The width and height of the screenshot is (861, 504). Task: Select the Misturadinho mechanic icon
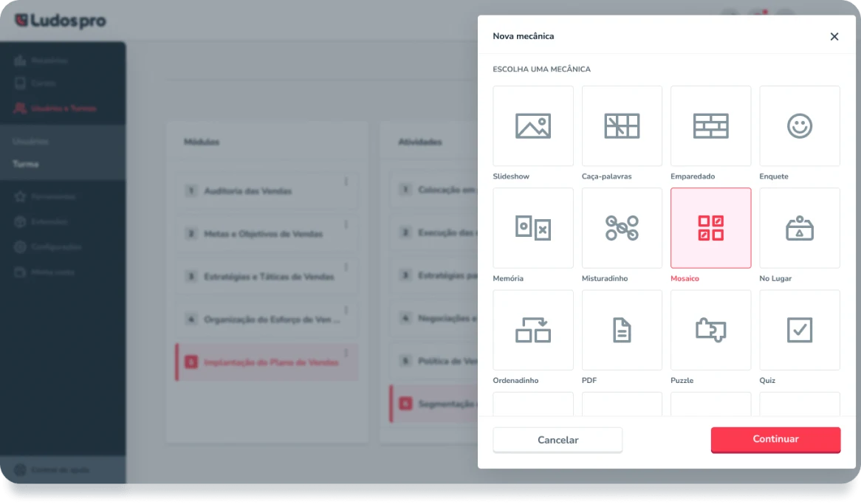pos(622,228)
